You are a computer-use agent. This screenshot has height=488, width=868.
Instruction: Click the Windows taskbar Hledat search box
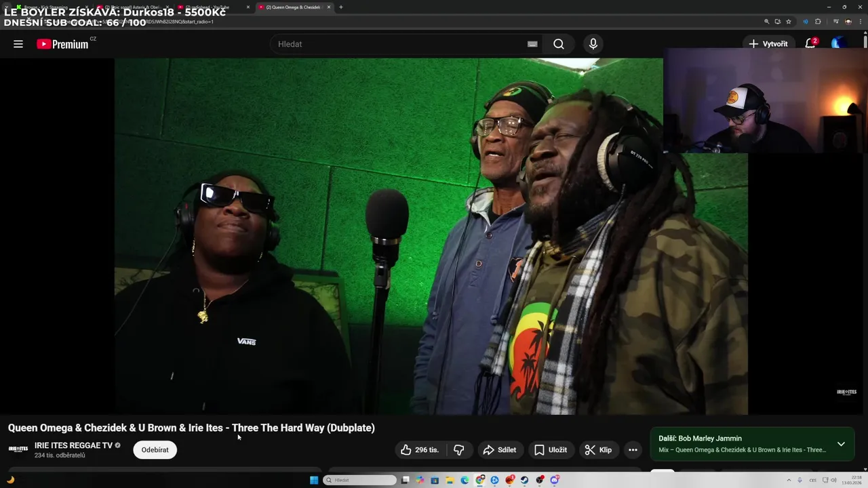(x=359, y=480)
